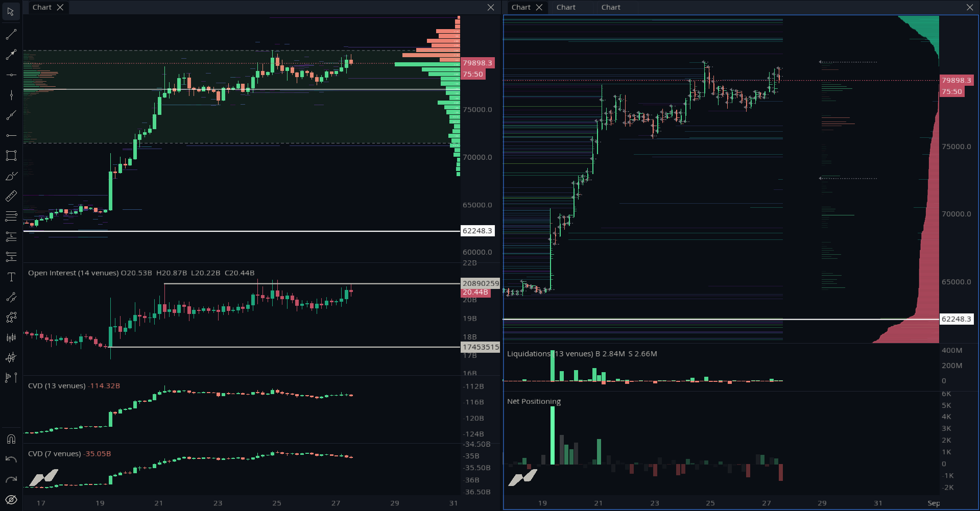Select the long position tool marked L
The width and height of the screenshot is (980, 511).
(11, 236)
